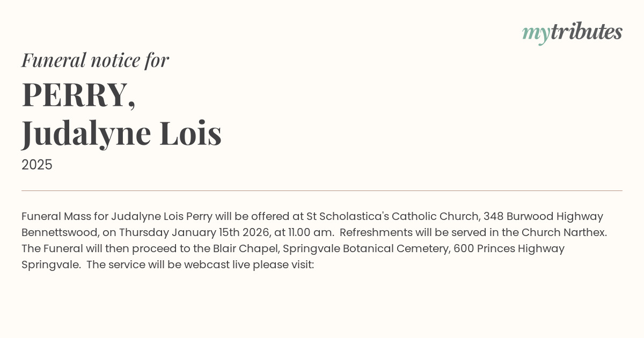
Task: Click the name Judalyne Lois in the title
Action: tap(121, 133)
